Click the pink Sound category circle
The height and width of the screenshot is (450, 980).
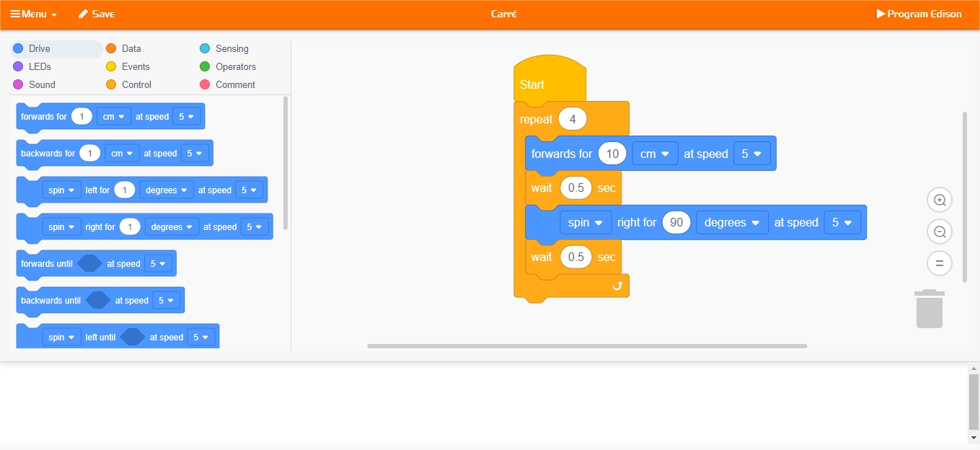pos(18,85)
